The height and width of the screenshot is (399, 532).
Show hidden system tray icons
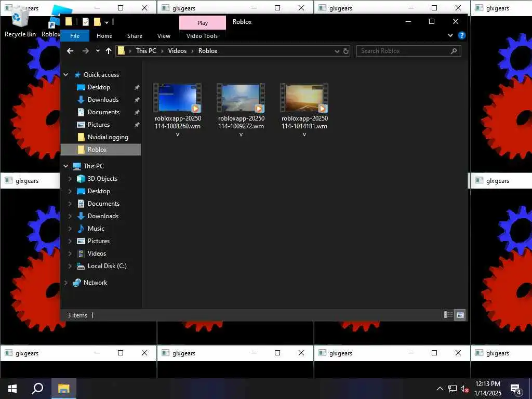coord(440,389)
